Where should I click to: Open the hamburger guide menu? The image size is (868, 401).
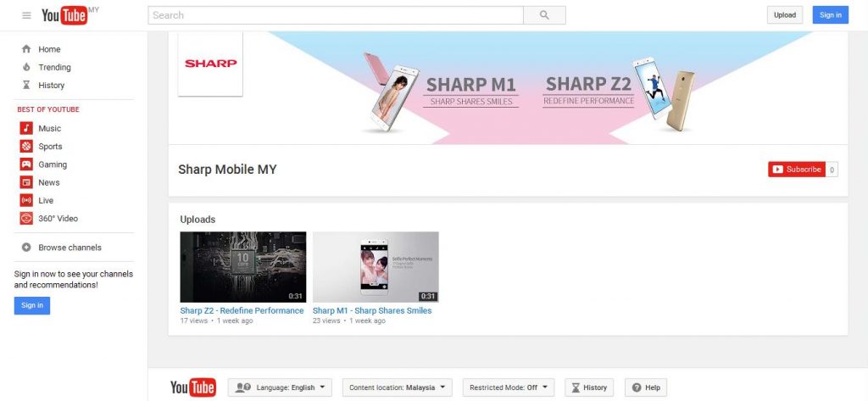[26, 15]
